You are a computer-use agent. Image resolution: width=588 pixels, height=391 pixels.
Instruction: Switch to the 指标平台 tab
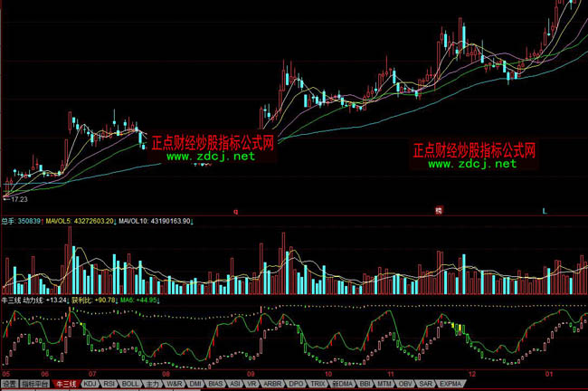[x=35, y=384]
